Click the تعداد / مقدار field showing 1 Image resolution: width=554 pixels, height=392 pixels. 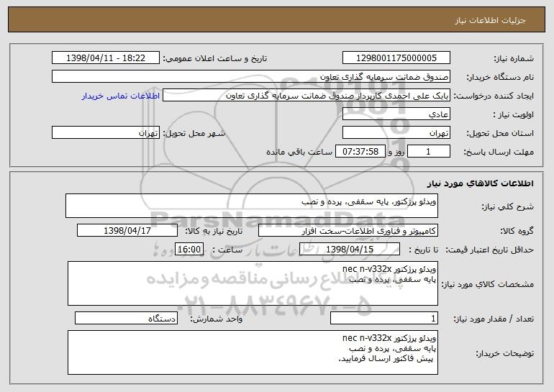[384, 318]
